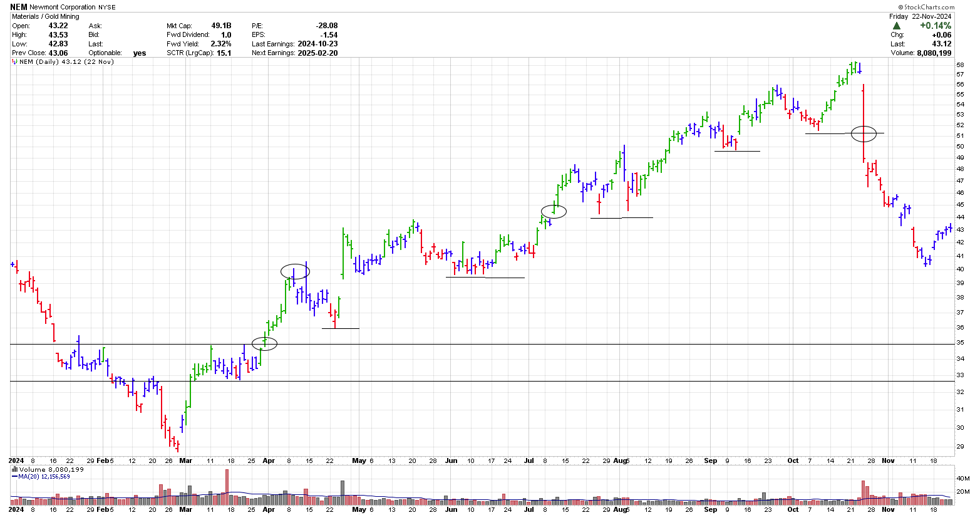The height and width of the screenshot is (515, 980).
Task: Click the 35 label on the price axis
Action: [960, 343]
